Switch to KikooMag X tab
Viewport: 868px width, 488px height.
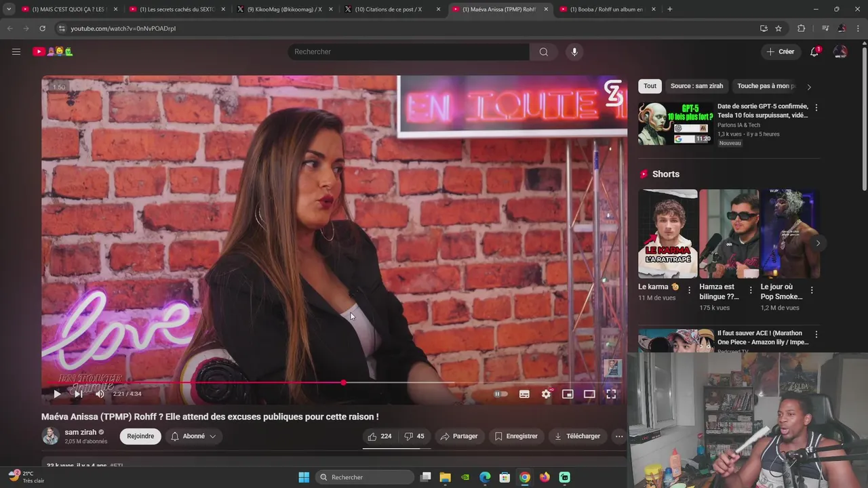pos(283,9)
